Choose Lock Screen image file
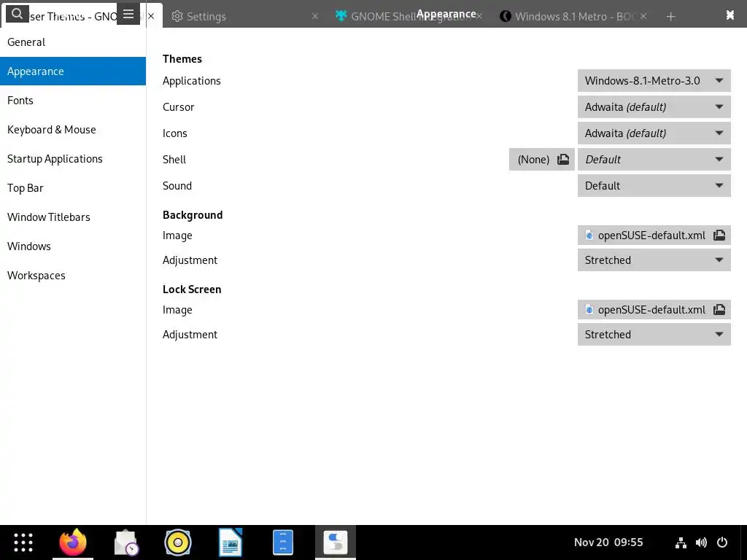The height and width of the screenshot is (560, 747). tap(654, 309)
